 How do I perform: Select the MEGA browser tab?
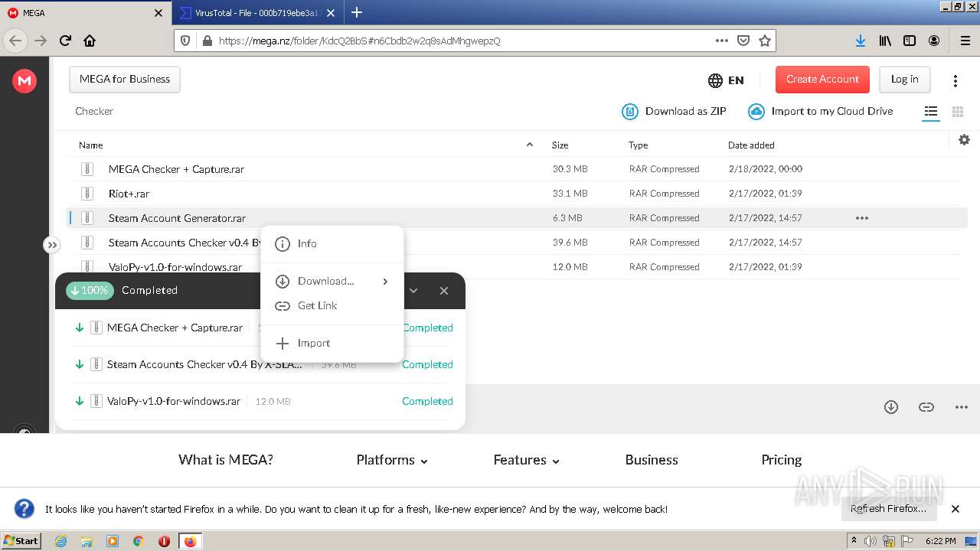point(86,13)
